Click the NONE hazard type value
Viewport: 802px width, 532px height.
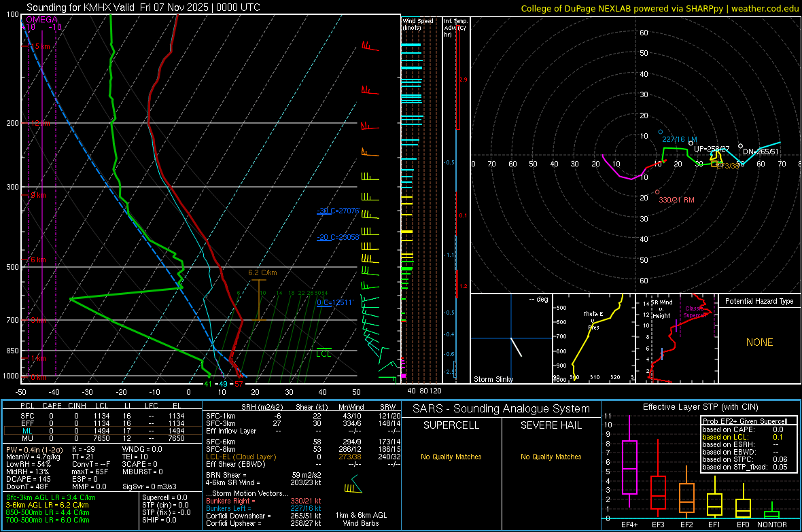click(x=759, y=342)
